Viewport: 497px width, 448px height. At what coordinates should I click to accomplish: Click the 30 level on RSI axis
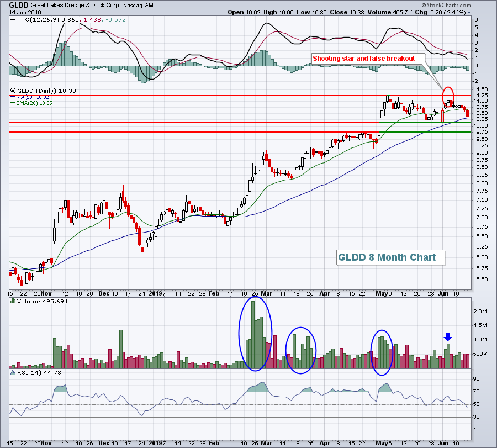click(x=477, y=417)
